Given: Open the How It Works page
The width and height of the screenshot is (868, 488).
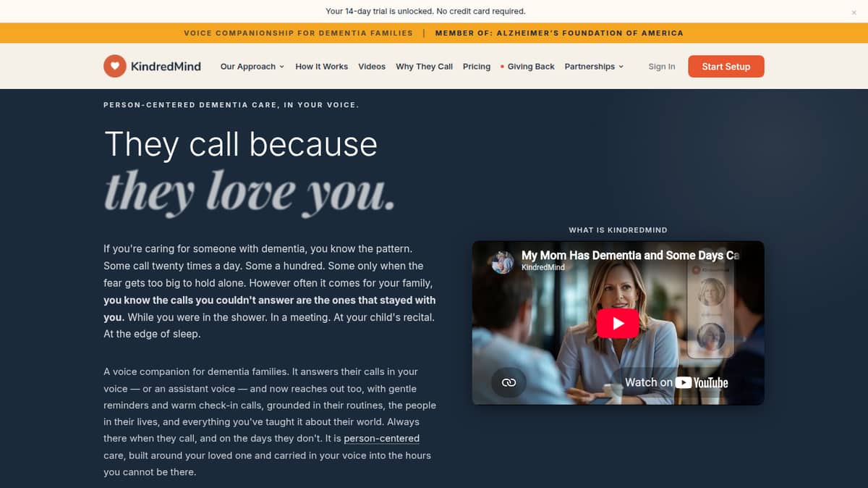Looking at the screenshot, I should 322,67.
